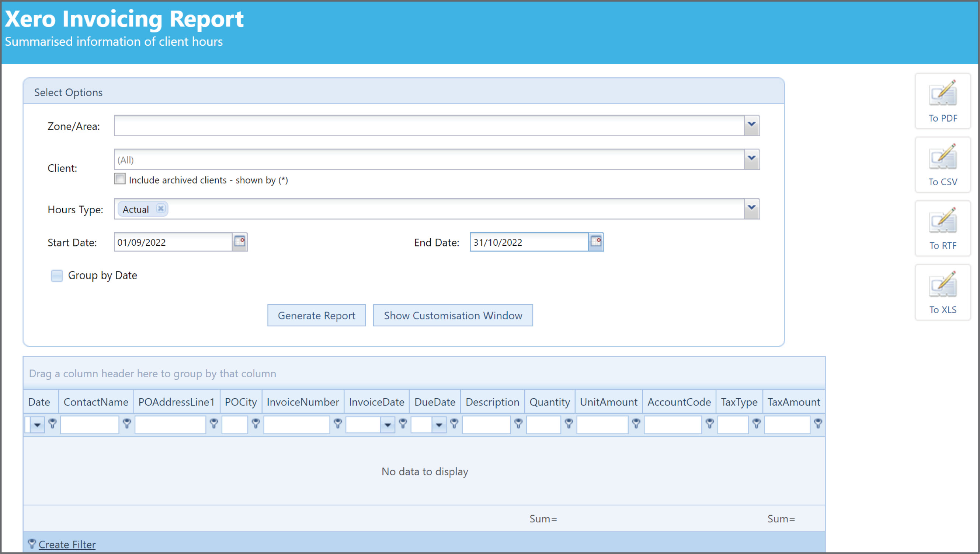Open the Start Date calendar picker icon

pos(240,242)
